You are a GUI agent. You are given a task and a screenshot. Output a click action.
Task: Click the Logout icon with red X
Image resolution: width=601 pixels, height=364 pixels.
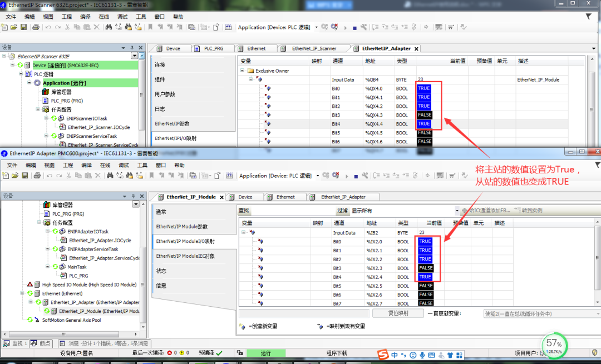pos(334,27)
